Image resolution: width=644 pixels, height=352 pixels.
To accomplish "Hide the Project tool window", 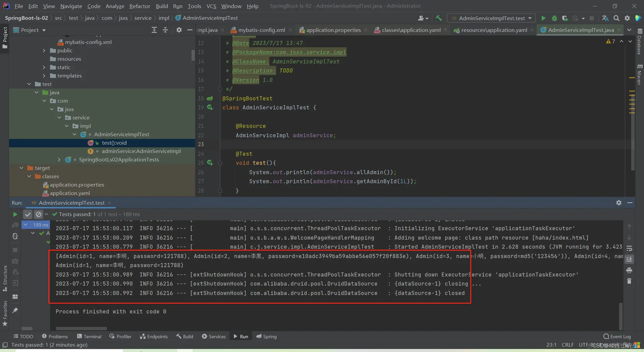I will tap(190, 30).
